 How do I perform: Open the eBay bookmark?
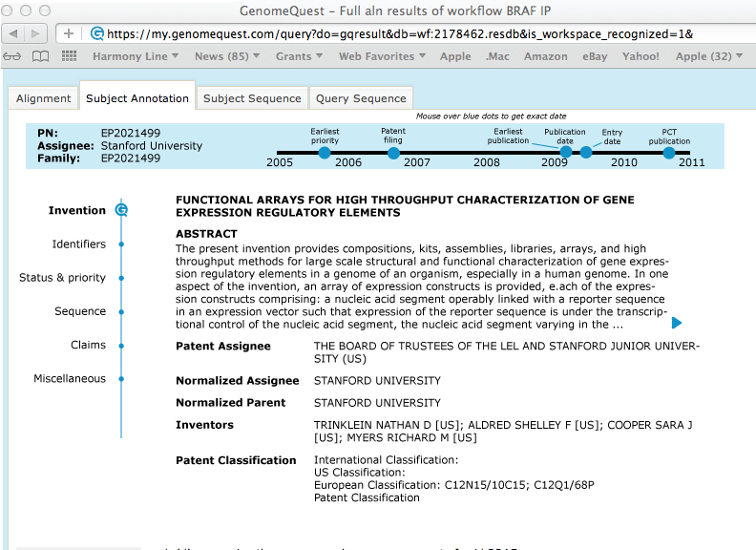click(595, 56)
